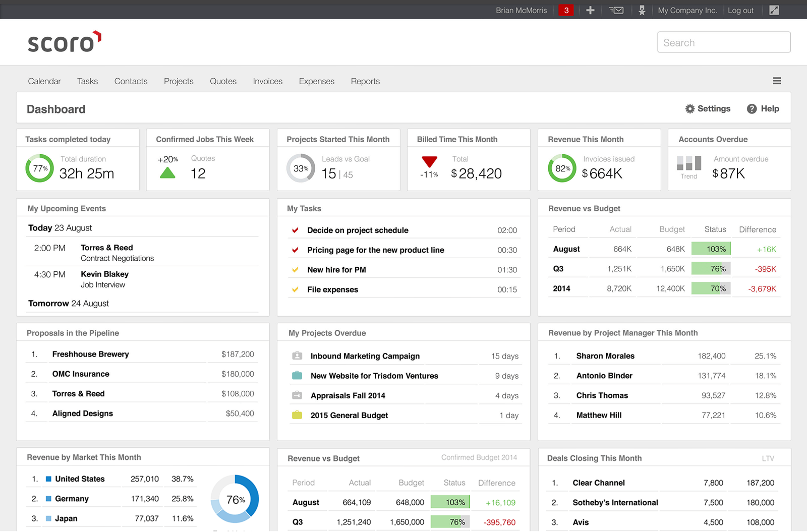Toggle the New hire for PM checkmark

tap(296, 269)
